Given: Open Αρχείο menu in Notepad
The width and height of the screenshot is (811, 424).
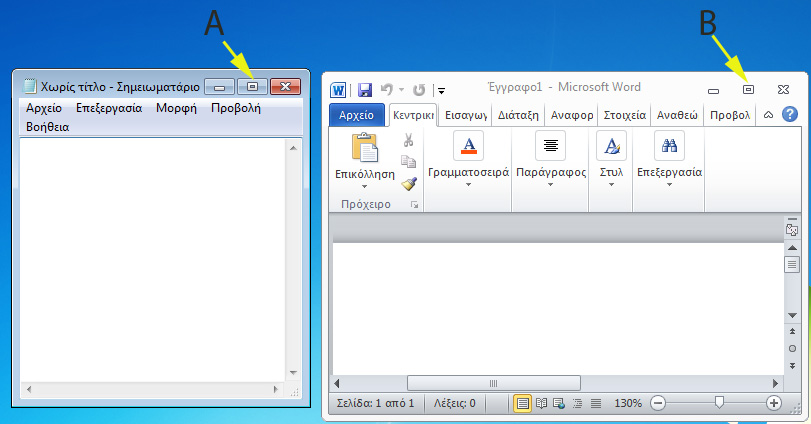Looking at the screenshot, I should pyautogui.click(x=44, y=108).
